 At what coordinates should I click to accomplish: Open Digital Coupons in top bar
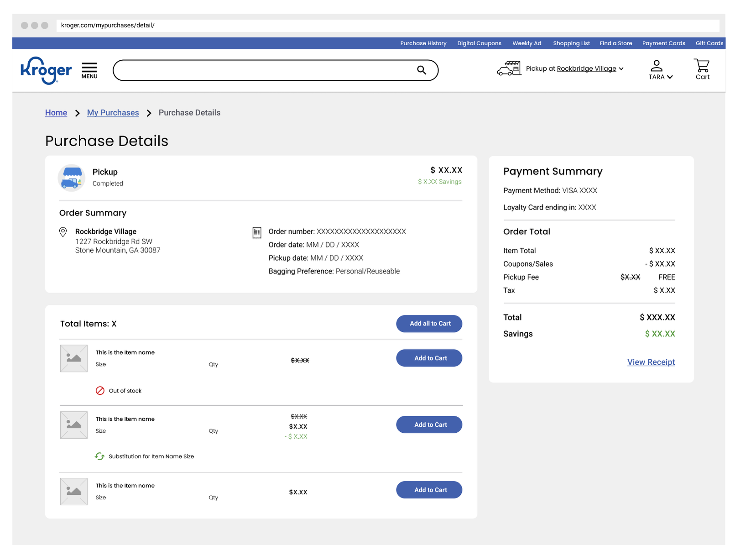coord(479,43)
